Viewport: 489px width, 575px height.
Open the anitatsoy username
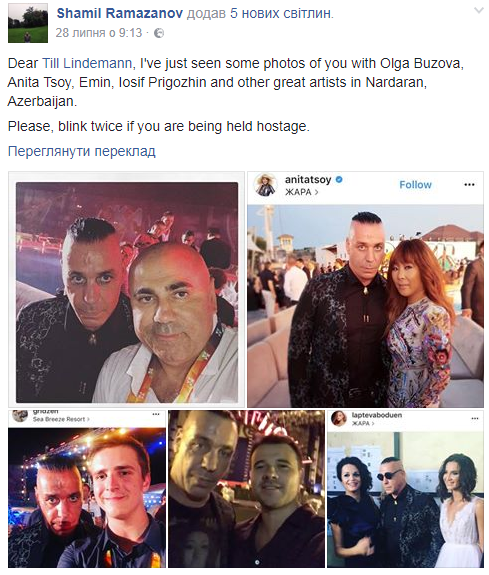point(308,180)
